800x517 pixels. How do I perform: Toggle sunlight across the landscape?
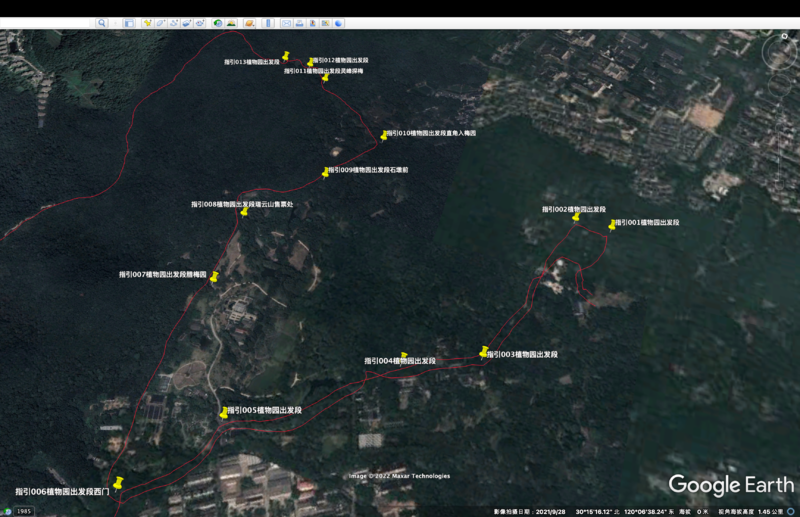click(232, 23)
